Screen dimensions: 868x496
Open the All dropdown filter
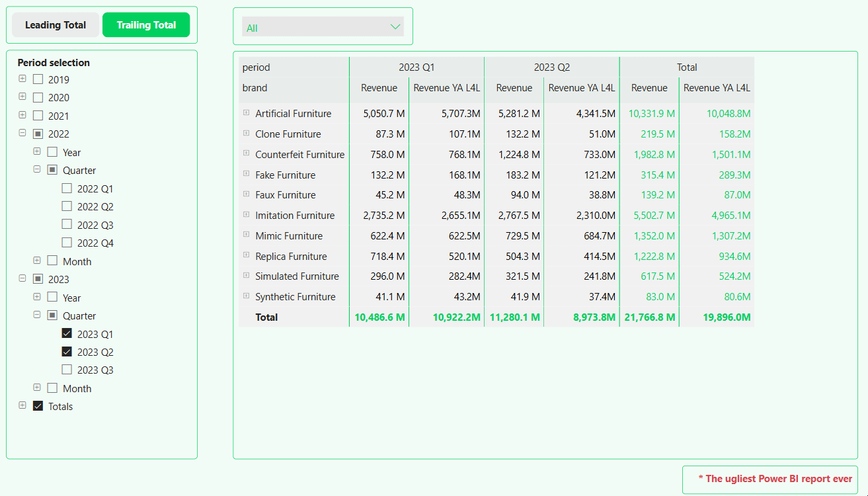coord(323,27)
